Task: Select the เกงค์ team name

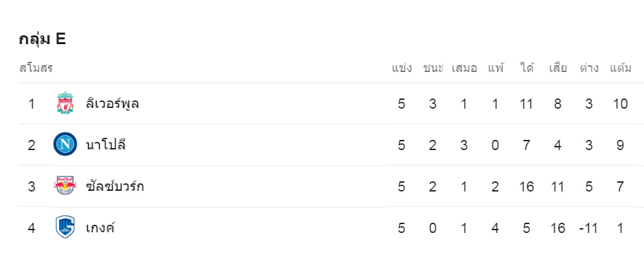Action: pos(101,227)
